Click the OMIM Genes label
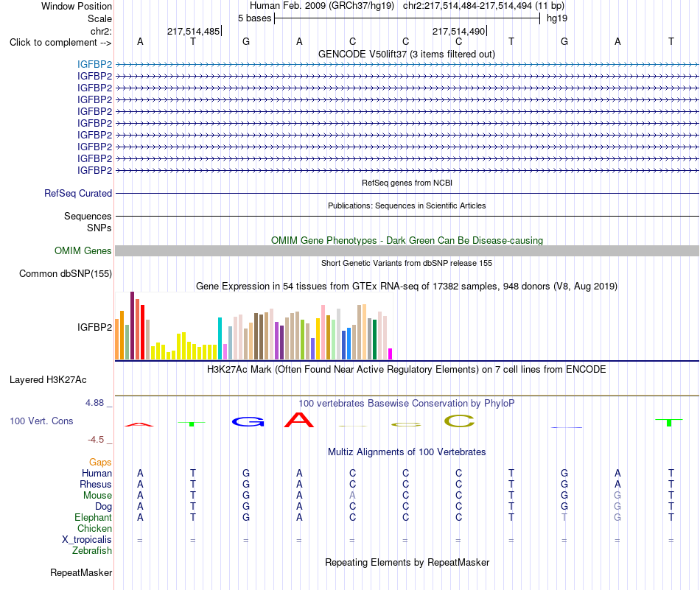The image size is (700, 590). click(83, 251)
